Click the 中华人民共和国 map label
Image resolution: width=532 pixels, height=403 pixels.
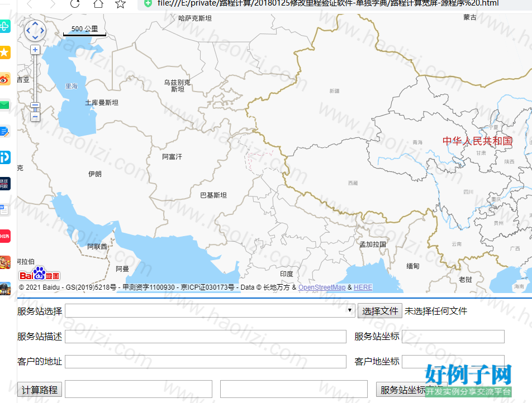[x=477, y=141]
